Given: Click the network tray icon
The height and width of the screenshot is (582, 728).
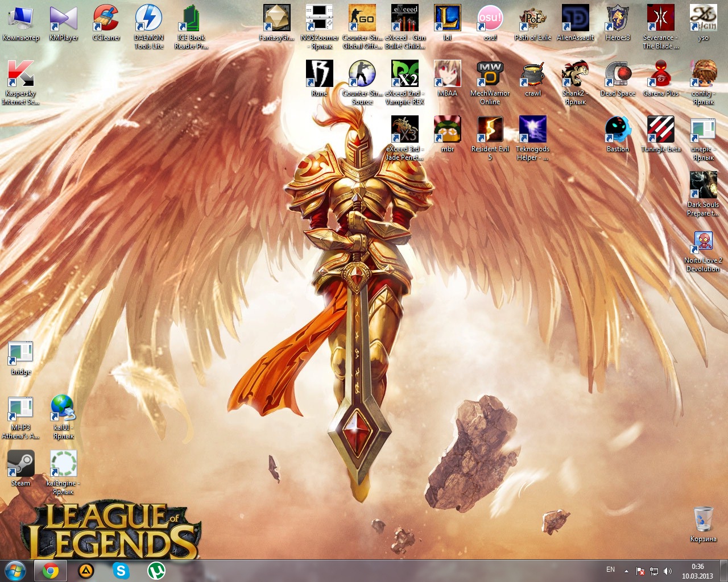Looking at the screenshot, I should (654, 571).
